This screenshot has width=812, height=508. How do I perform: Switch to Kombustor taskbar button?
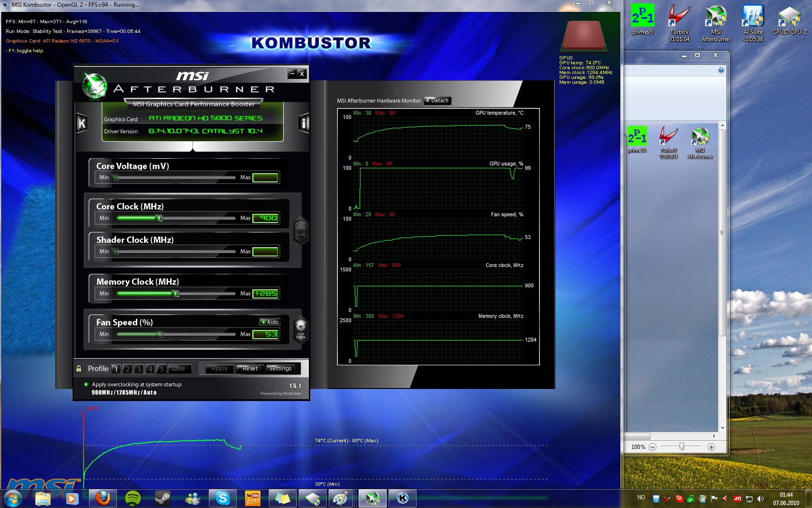(402, 498)
